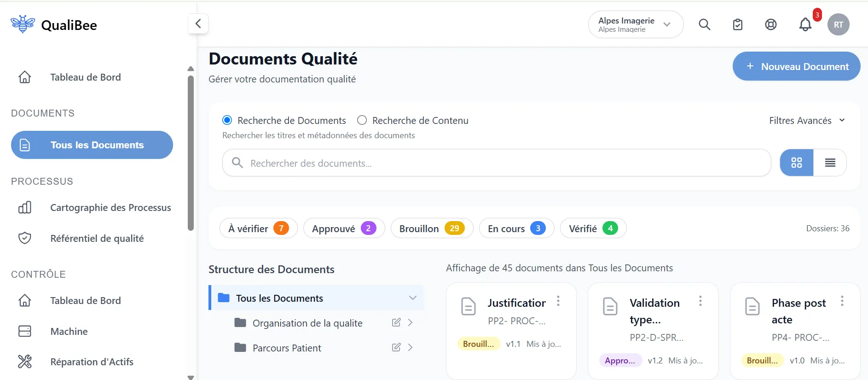Screen dimensions: 868x380
Task: Edit the Parcours Patient folder
Action: pos(396,347)
